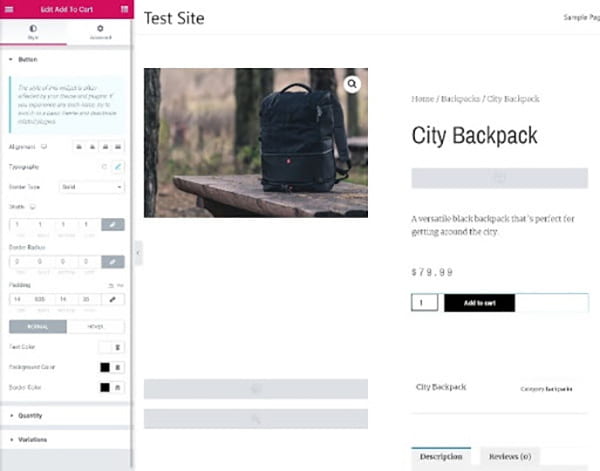Open Background Color picker swatch

coord(105,367)
